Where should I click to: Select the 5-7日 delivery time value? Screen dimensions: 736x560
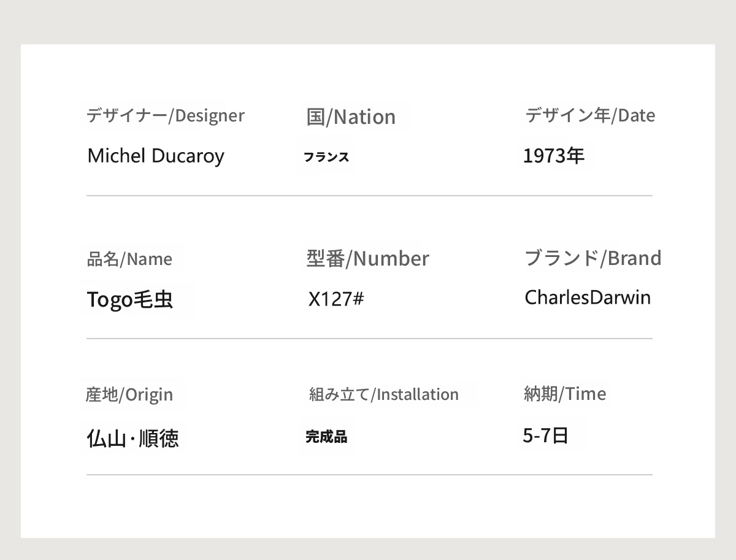(x=545, y=435)
